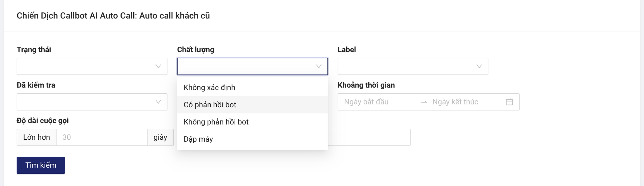Select "Dập máy" quality option

coord(198,139)
